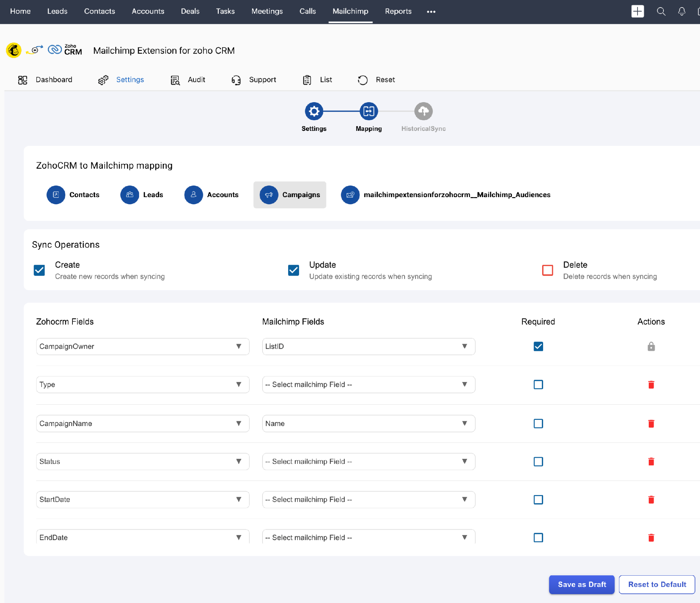The image size is (700, 603).
Task: Go to the Settings step gear circle
Action: (x=314, y=111)
